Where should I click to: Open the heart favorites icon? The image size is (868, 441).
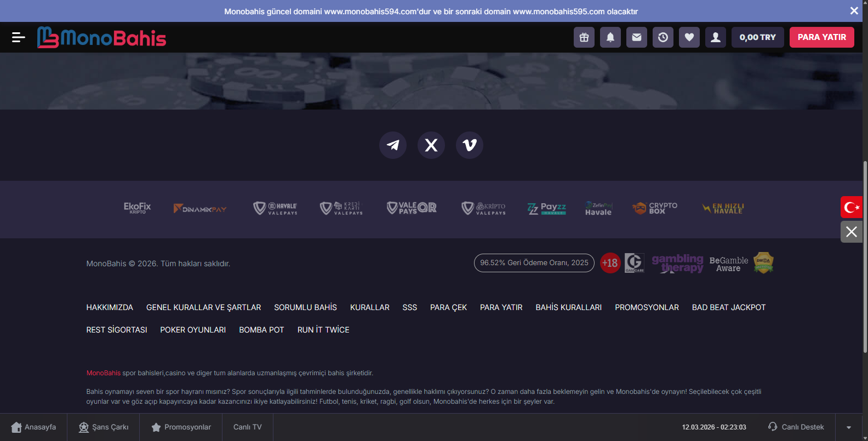click(x=689, y=37)
